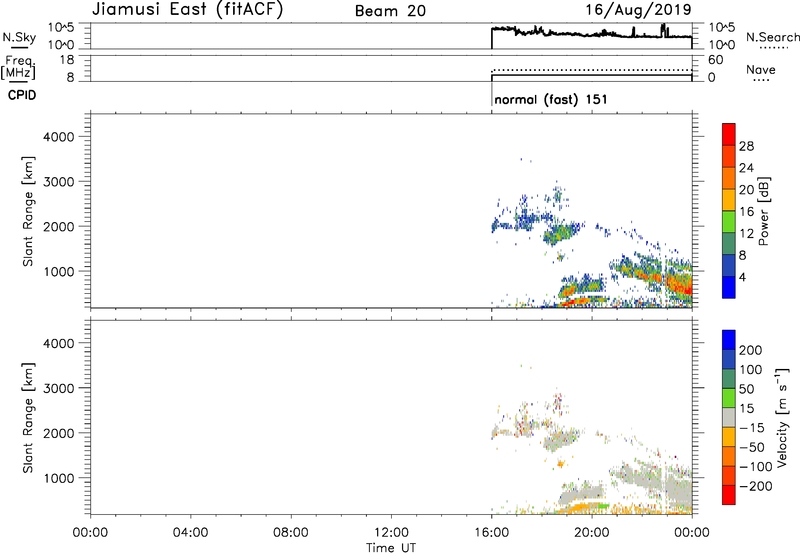Click the '4' tick on Power scale
Image resolution: width=800 pixels, height=554 pixels.
(x=742, y=277)
